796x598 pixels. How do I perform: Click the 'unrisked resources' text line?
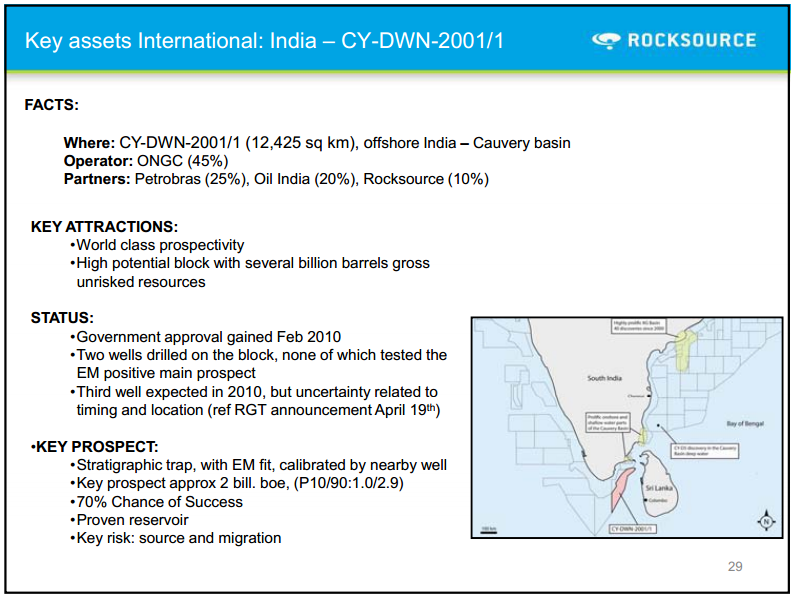(141, 282)
